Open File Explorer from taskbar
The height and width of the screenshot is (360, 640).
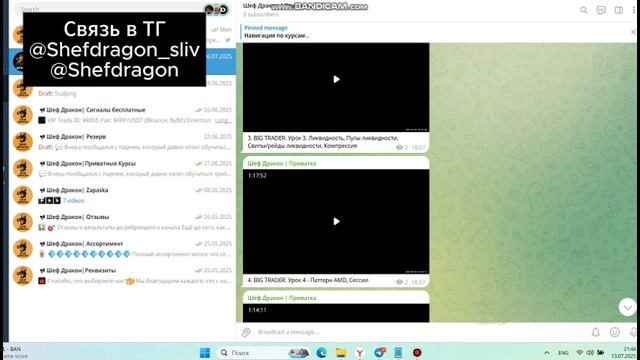341,353
